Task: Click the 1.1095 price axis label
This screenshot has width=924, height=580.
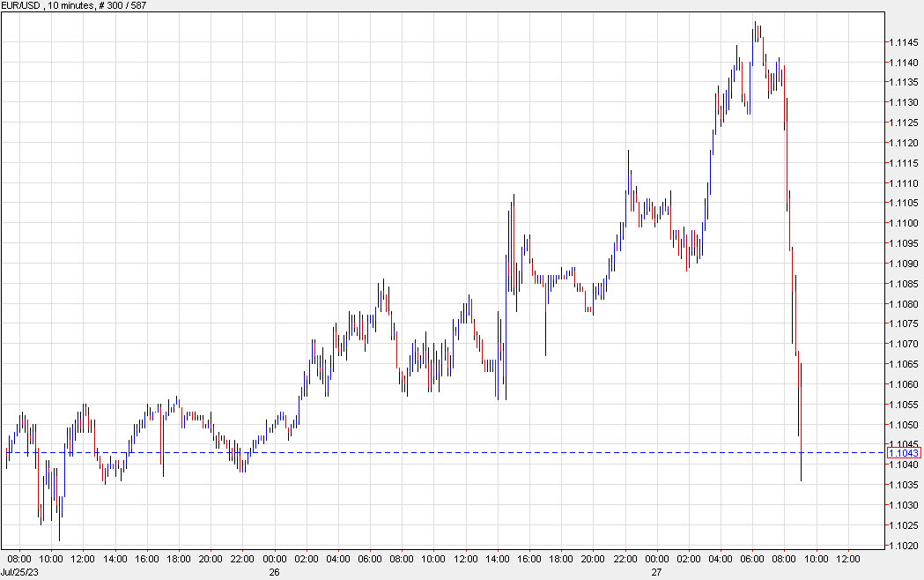Action: [904, 243]
